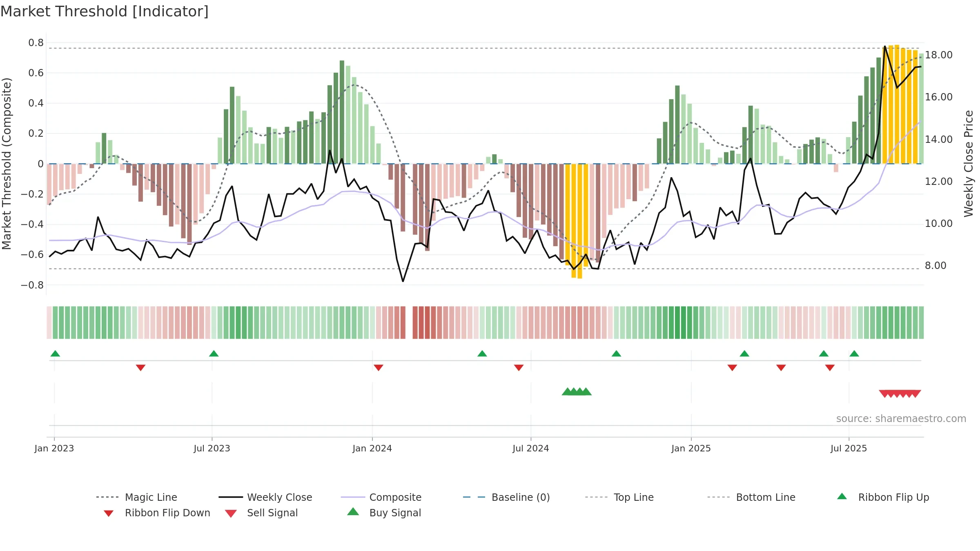
Task: Click the first Sell Signal triangle in Aug 2025
Action: 884,394
